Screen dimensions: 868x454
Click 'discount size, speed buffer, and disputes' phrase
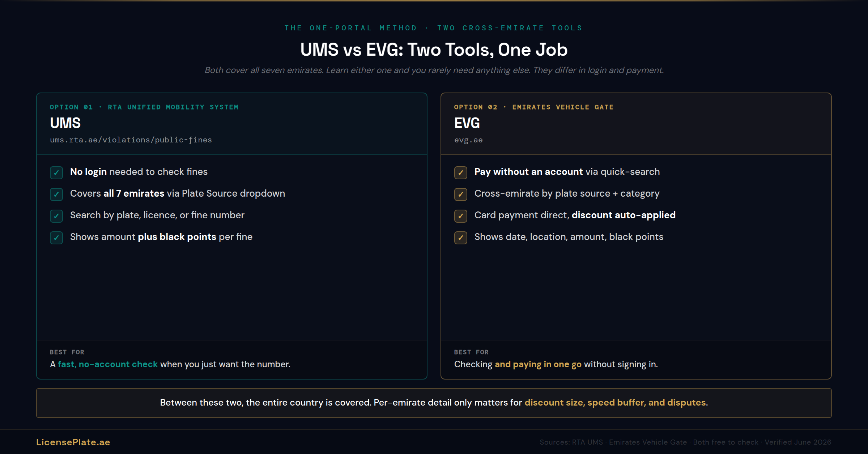pos(615,403)
